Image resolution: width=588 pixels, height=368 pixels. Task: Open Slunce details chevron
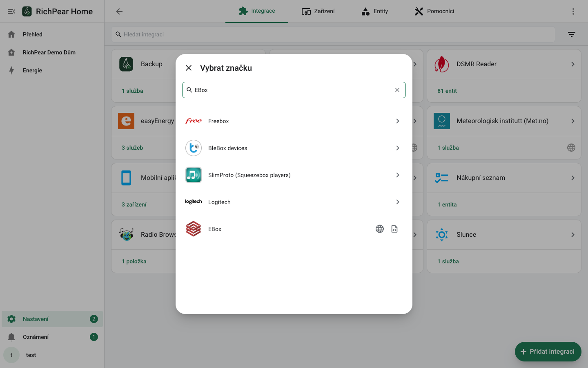coord(573,235)
